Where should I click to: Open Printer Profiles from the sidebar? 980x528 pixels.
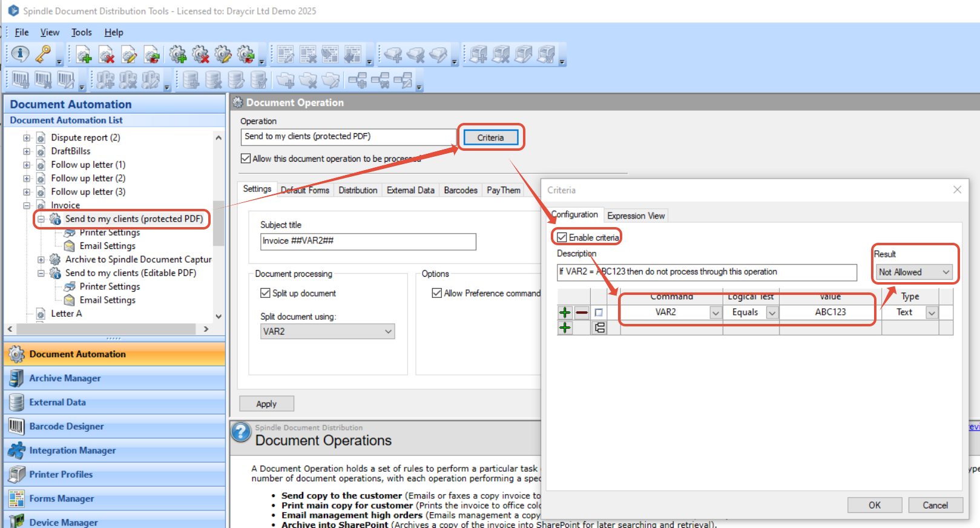click(115, 475)
